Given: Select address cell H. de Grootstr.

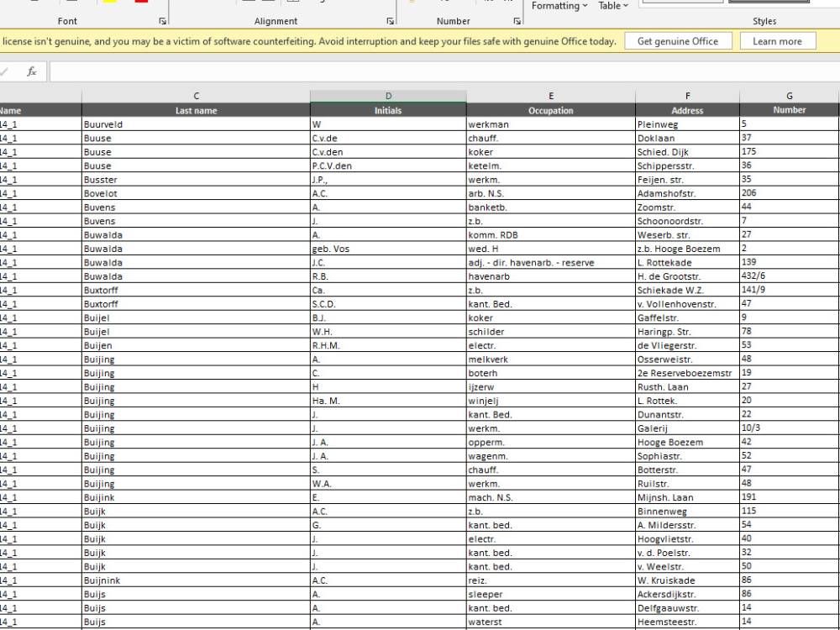Looking at the screenshot, I should pyautogui.click(x=687, y=276).
